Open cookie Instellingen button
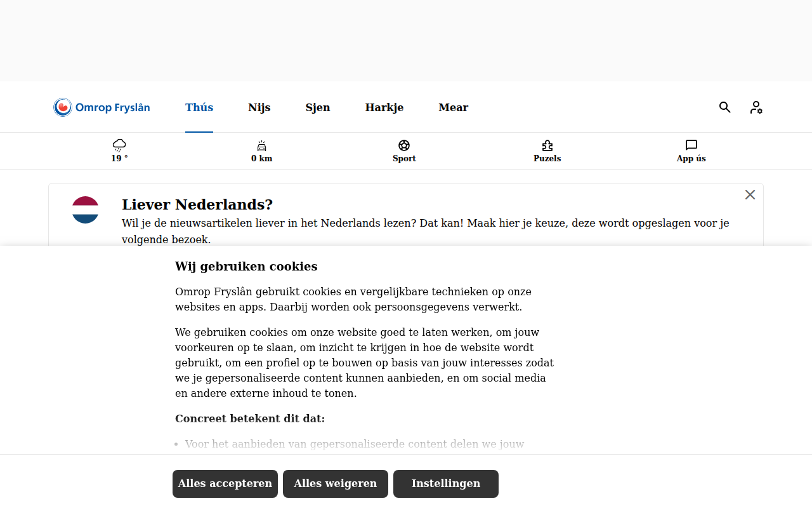The image size is (812, 508). pyautogui.click(x=446, y=484)
